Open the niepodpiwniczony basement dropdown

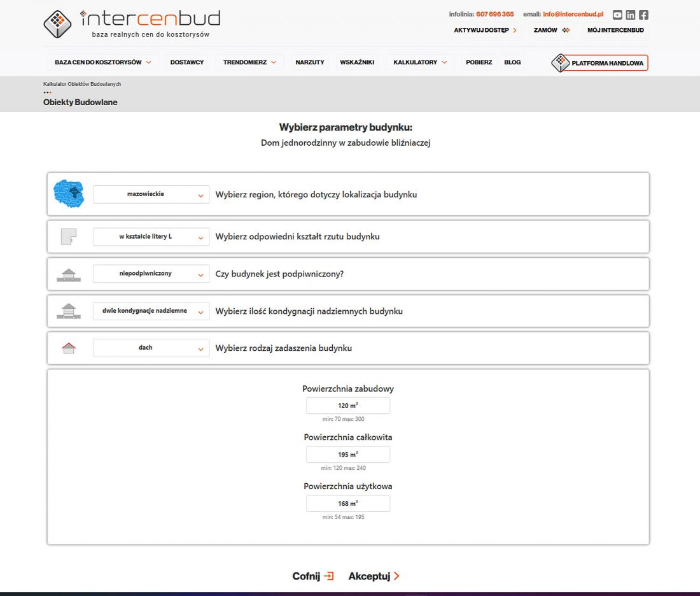point(151,274)
